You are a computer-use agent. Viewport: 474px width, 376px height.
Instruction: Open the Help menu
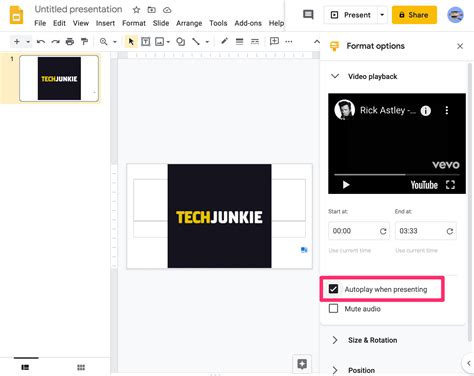coord(277,23)
